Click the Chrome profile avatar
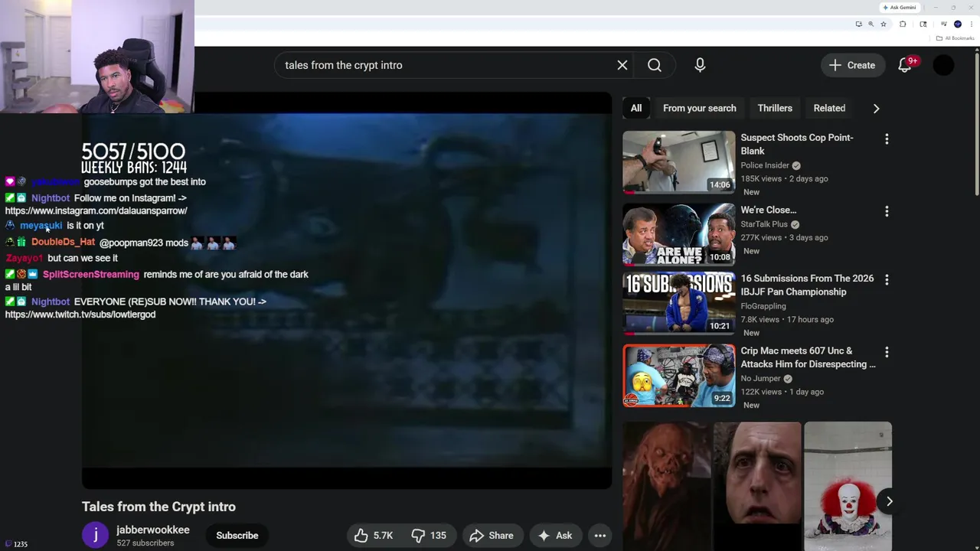 click(957, 24)
